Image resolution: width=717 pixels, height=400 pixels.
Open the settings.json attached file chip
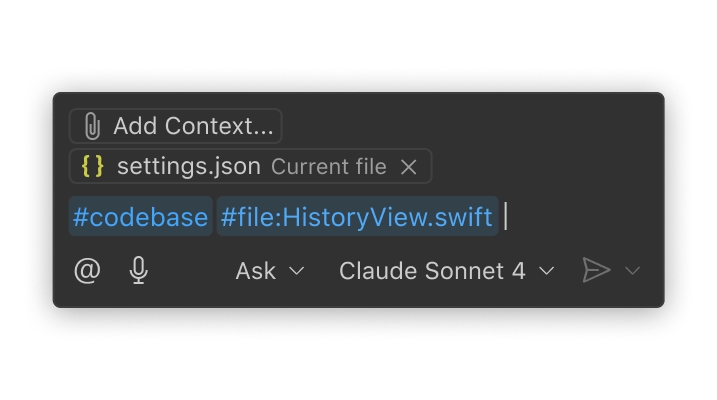pos(188,166)
